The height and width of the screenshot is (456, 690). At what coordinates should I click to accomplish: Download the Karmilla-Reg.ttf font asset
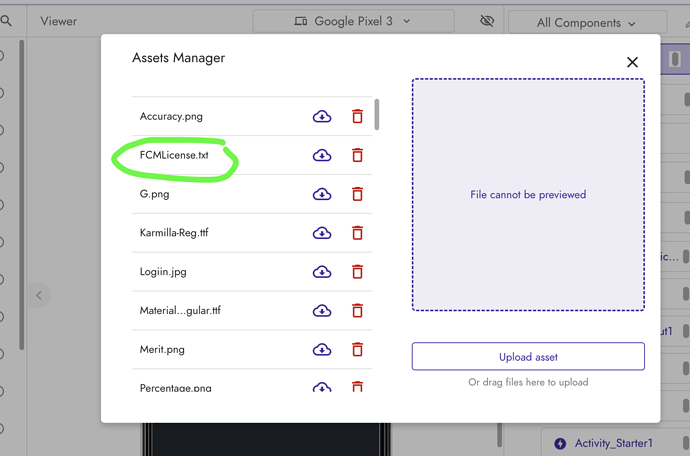click(x=322, y=233)
